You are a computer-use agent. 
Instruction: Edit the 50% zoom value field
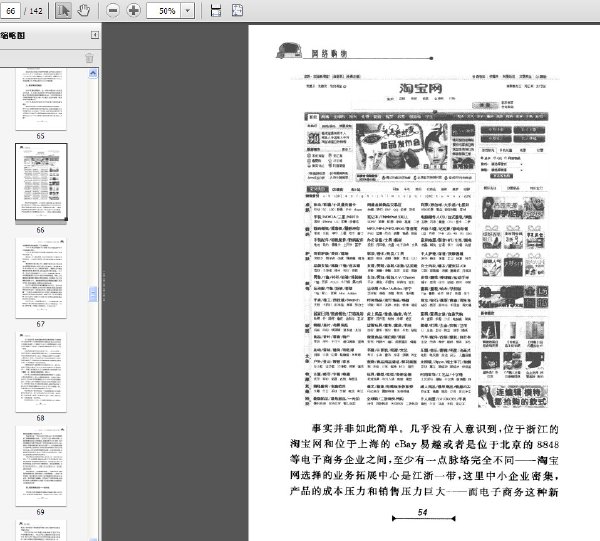164,11
